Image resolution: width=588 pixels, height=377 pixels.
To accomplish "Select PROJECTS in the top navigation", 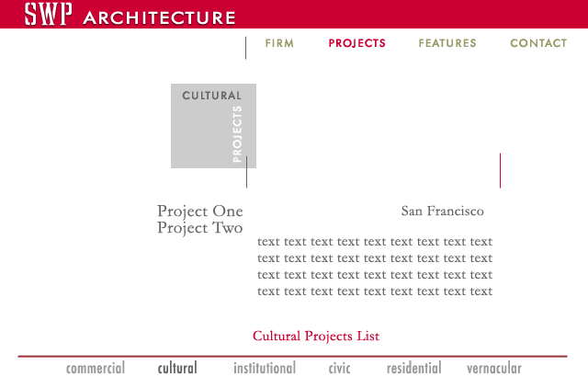I will tap(357, 43).
